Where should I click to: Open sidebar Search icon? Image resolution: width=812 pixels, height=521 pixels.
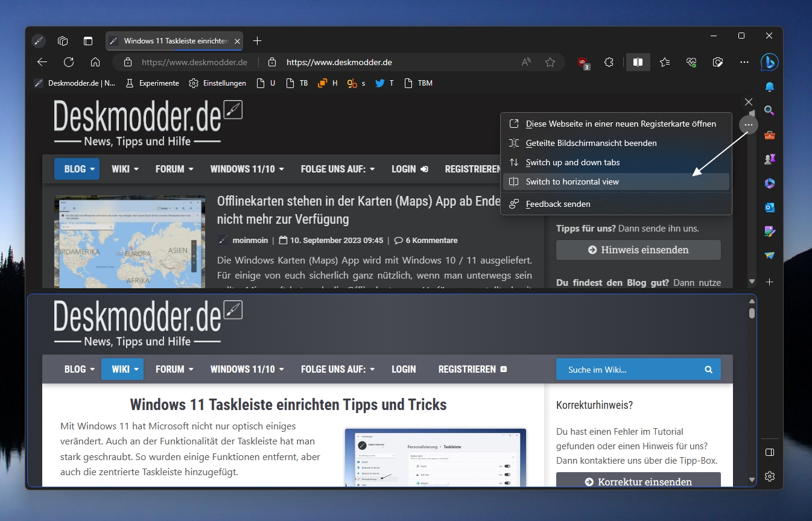tap(769, 111)
